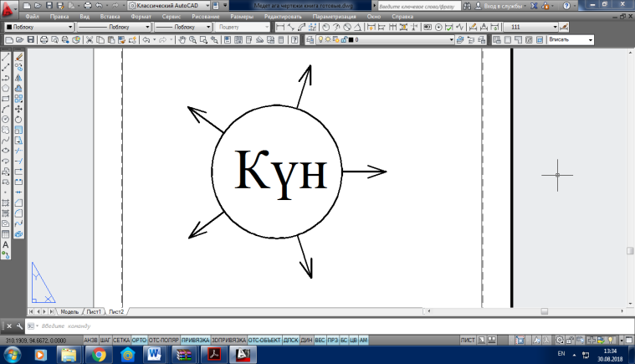
Task: Toggle 3DПРИВЯЗКА 3D object snap
Action: pyautogui.click(x=228, y=340)
